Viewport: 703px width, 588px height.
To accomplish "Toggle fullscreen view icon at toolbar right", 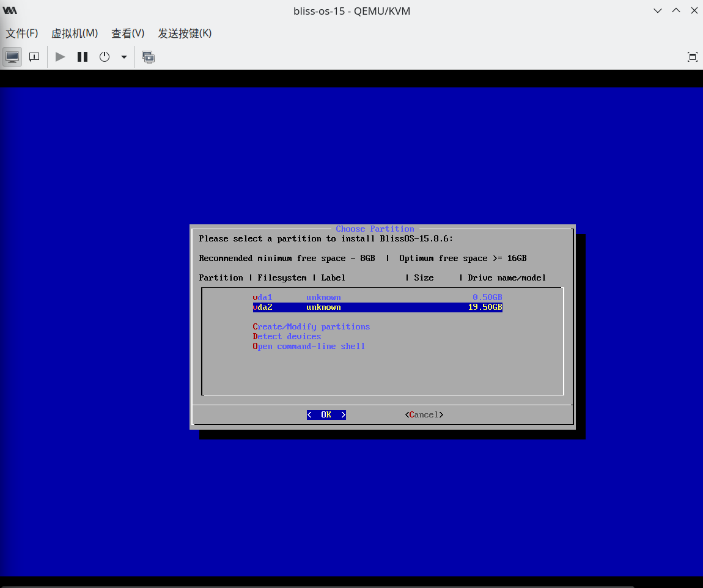I will [692, 57].
